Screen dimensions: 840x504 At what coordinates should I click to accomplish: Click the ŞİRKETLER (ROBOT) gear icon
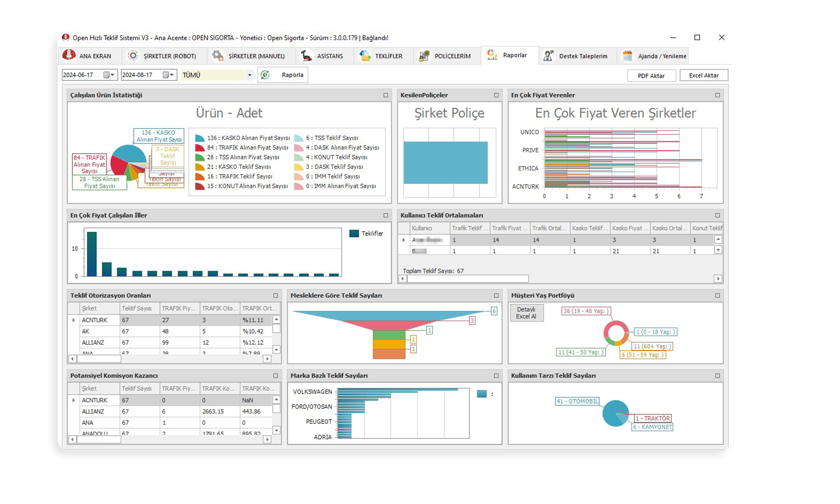pyautogui.click(x=133, y=56)
